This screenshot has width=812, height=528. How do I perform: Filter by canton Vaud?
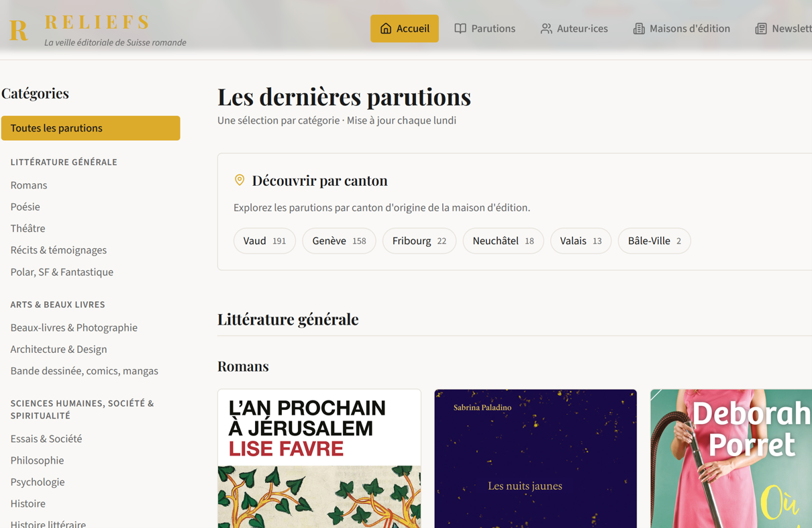click(264, 241)
